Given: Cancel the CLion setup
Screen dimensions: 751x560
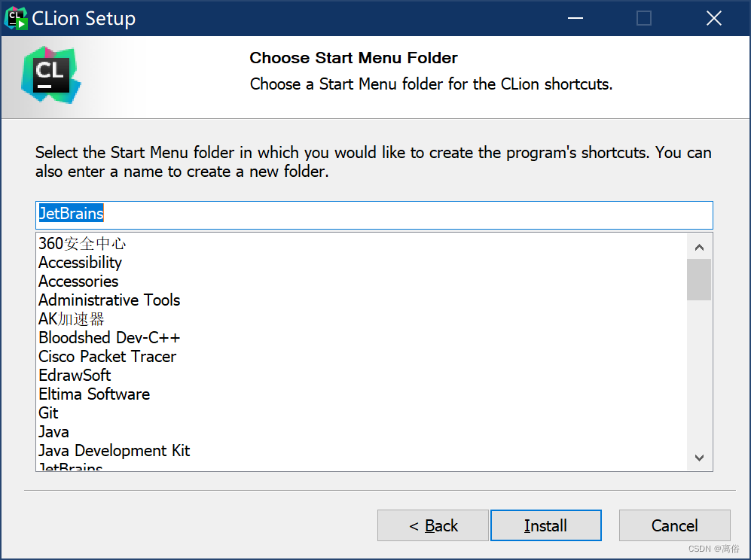Looking at the screenshot, I should coord(674,525).
